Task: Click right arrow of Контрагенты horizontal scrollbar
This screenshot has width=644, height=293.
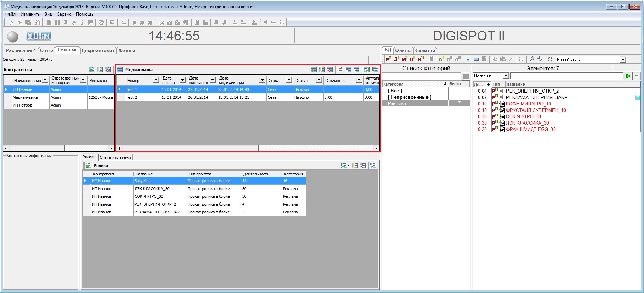Action: coord(111,148)
